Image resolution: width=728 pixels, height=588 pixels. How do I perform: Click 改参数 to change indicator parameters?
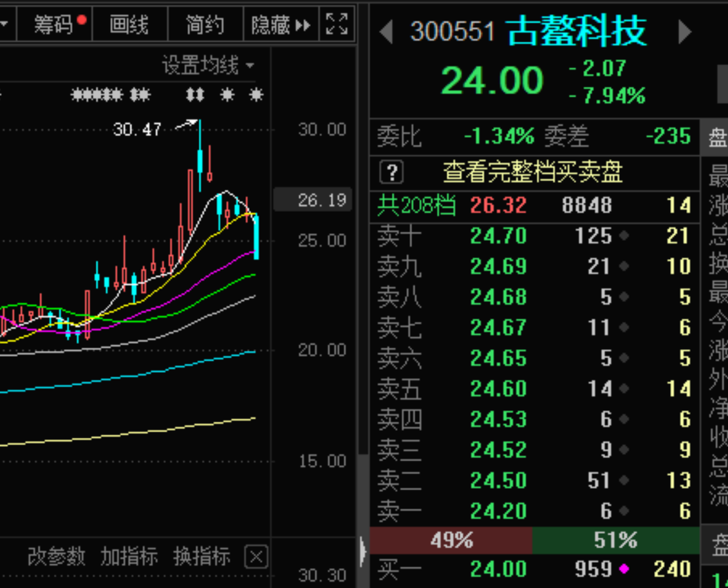57,556
